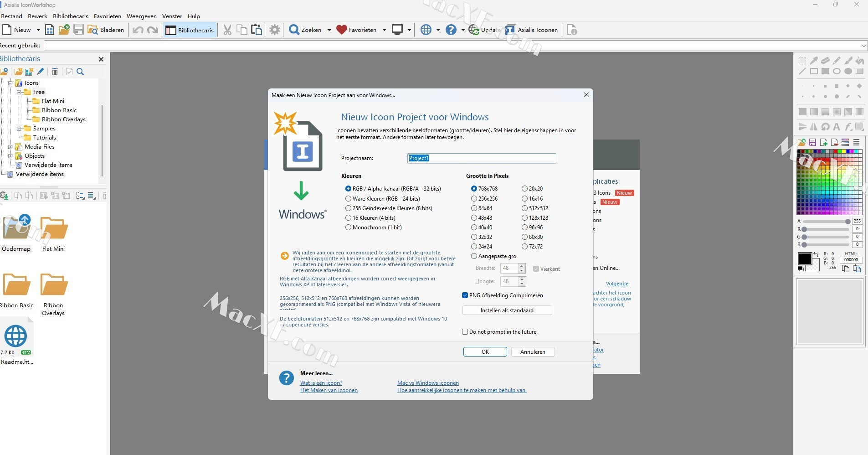868x455 pixels.
Task: Open the Weergeven menu
Action: [142, 16]
